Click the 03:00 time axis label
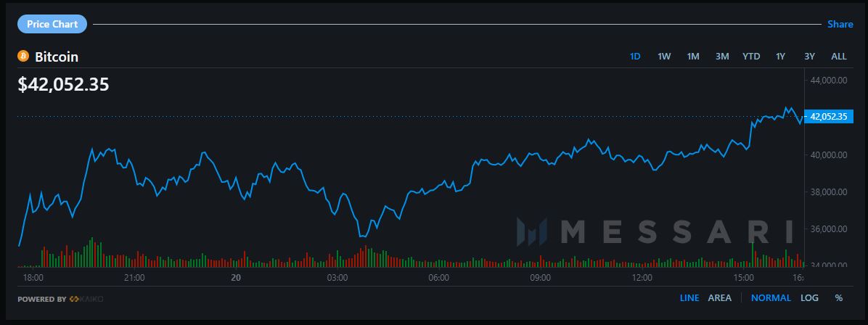This screenshot has width=868, height=325. tap(337, 277)
